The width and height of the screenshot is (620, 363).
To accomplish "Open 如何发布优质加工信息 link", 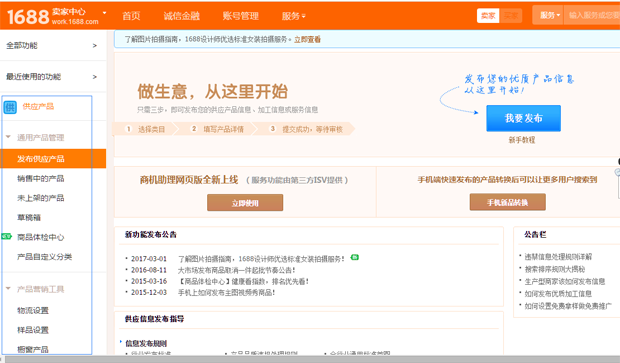I will 558,293.
